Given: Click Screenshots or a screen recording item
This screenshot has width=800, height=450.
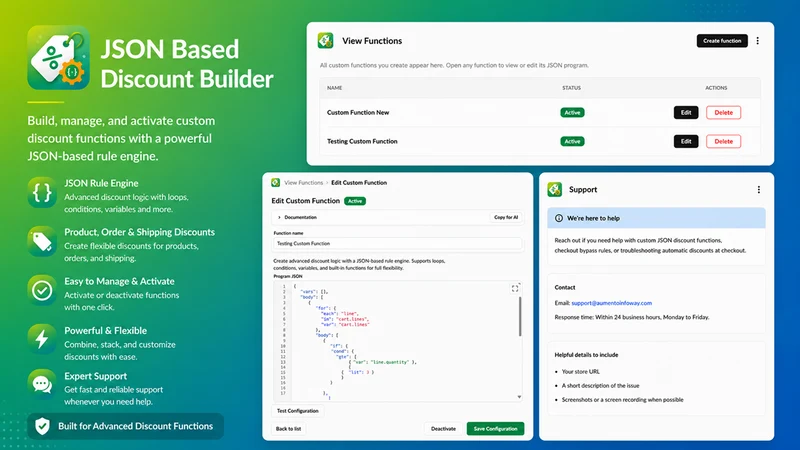Looking at the screenshot, I should click(622, 399).
